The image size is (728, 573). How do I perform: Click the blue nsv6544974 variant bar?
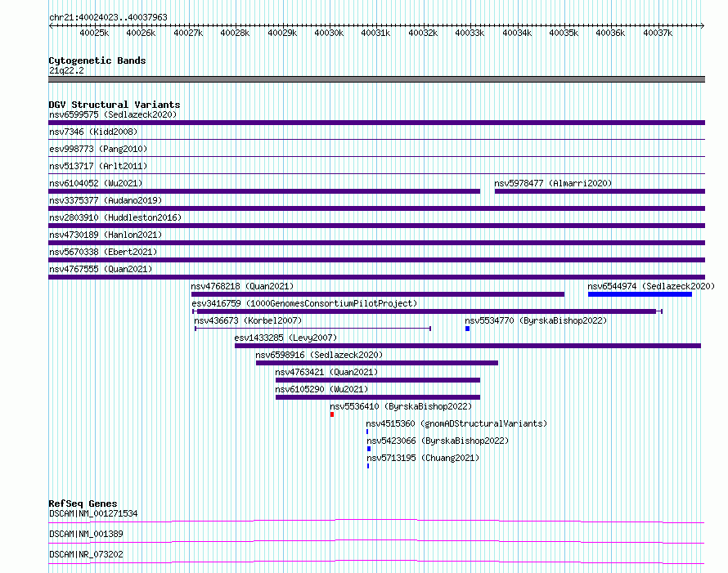click(640, 294)
